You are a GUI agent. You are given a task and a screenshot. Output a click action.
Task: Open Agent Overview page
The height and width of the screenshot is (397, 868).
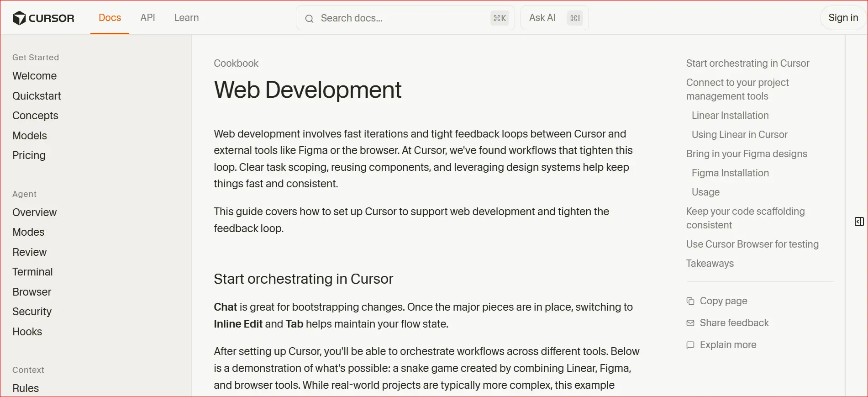35,212
